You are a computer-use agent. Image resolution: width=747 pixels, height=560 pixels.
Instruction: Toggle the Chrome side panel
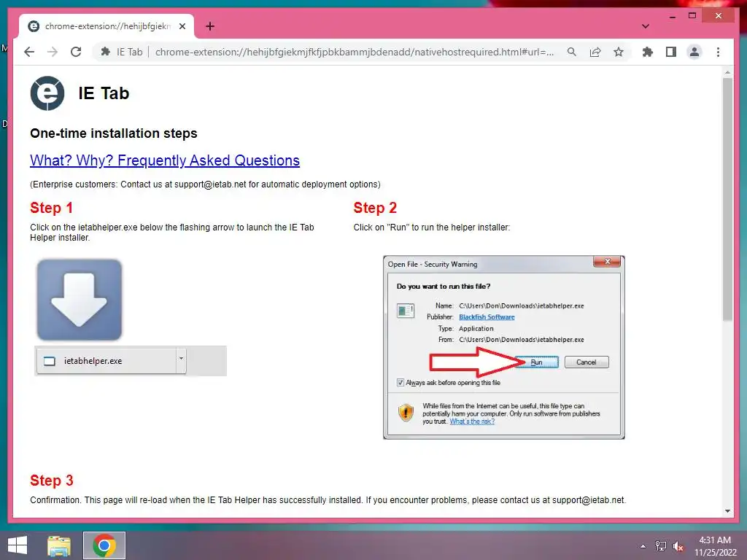click(671, 52)
